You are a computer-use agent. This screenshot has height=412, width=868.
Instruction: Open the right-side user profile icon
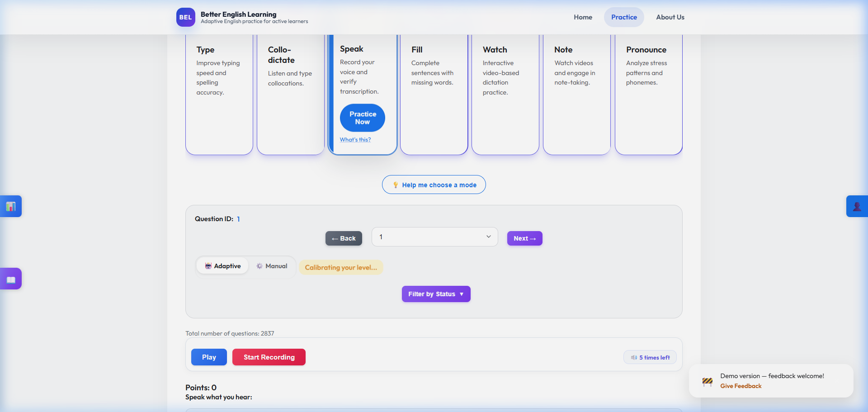point(857,206)
